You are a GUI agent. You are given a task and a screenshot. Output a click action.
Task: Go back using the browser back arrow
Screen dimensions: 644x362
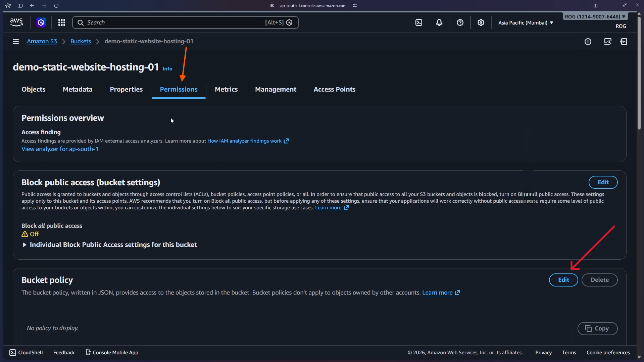32,5
